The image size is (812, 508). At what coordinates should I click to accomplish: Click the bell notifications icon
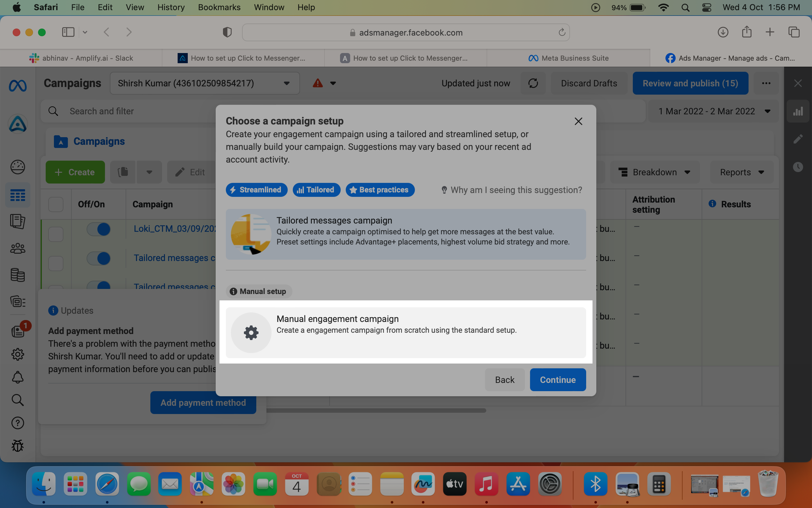pyautogui.click(x=17, y=377)
